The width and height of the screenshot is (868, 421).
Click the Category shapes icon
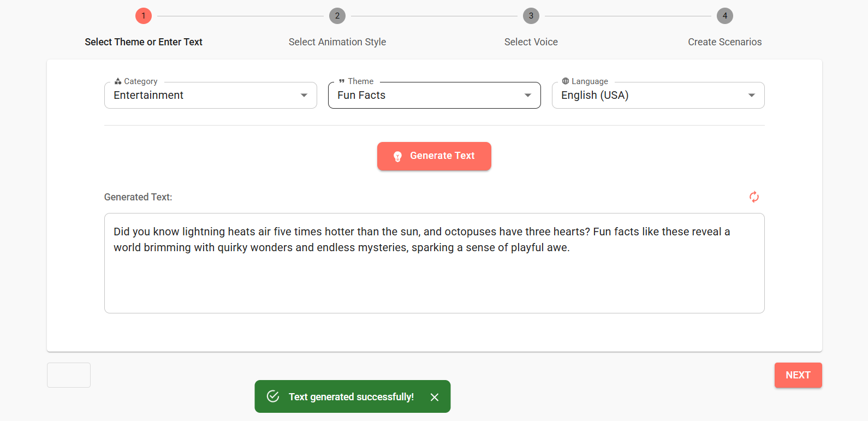[x=118, y=81]
